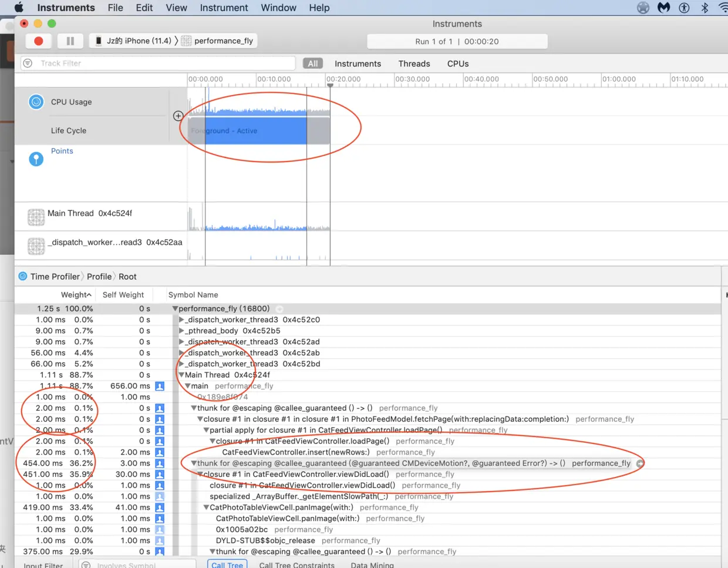Click the Foreground - Active life cycle bar
Image resolution: width=728 pixels, height=568 pixels.
click(x=258, y=130)
